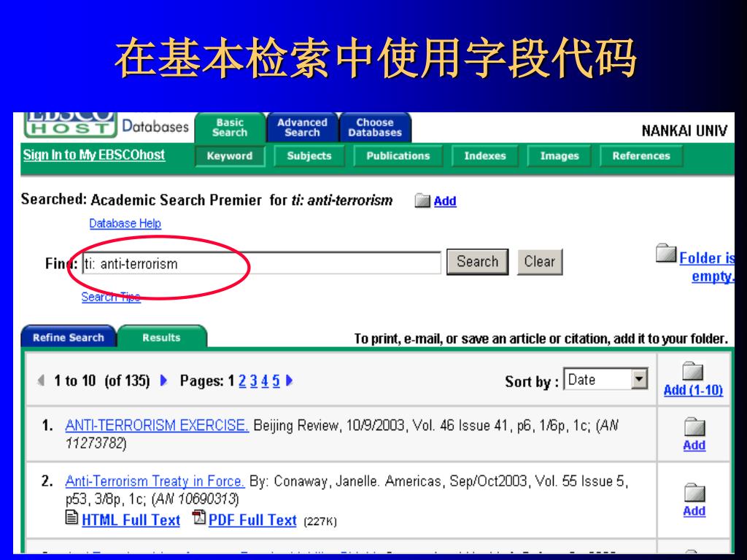Open the Database Help link

coord(125,223)
